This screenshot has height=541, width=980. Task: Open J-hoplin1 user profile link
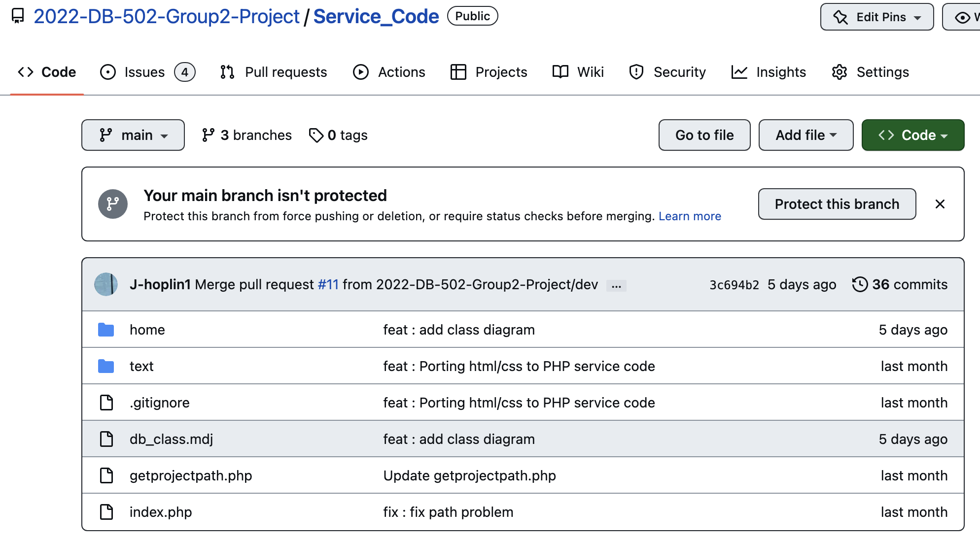(160, 284)
